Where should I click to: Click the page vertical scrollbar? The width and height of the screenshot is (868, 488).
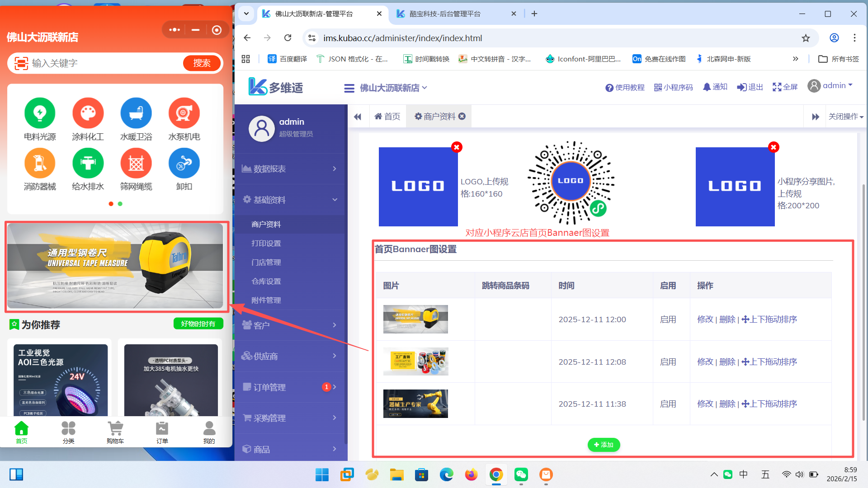(x=863, y=303)
